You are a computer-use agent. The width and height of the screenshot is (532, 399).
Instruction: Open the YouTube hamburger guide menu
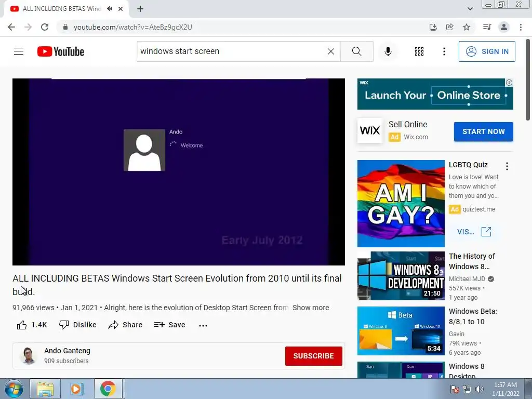[19, 51]
